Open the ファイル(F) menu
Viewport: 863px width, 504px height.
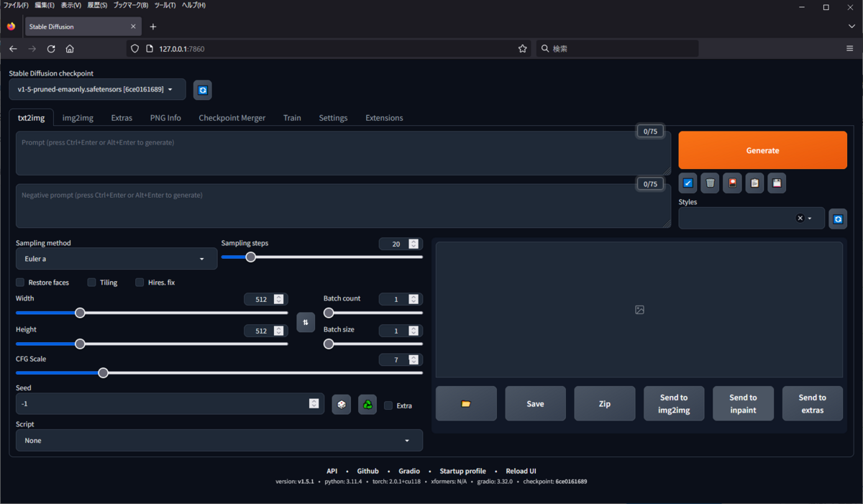point(16,5)
